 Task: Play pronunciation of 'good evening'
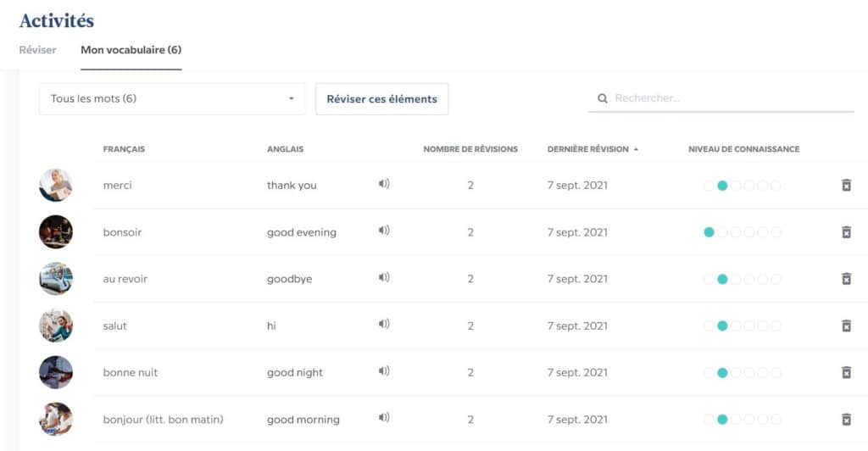click(x=384, y=231)
